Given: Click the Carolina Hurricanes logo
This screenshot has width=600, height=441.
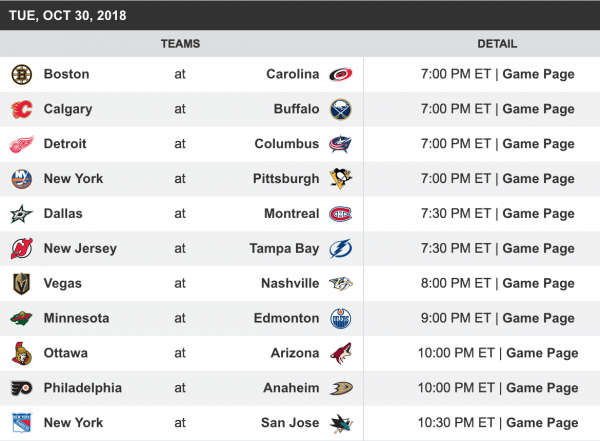Looking at the screenshot, I should point(341,74).
